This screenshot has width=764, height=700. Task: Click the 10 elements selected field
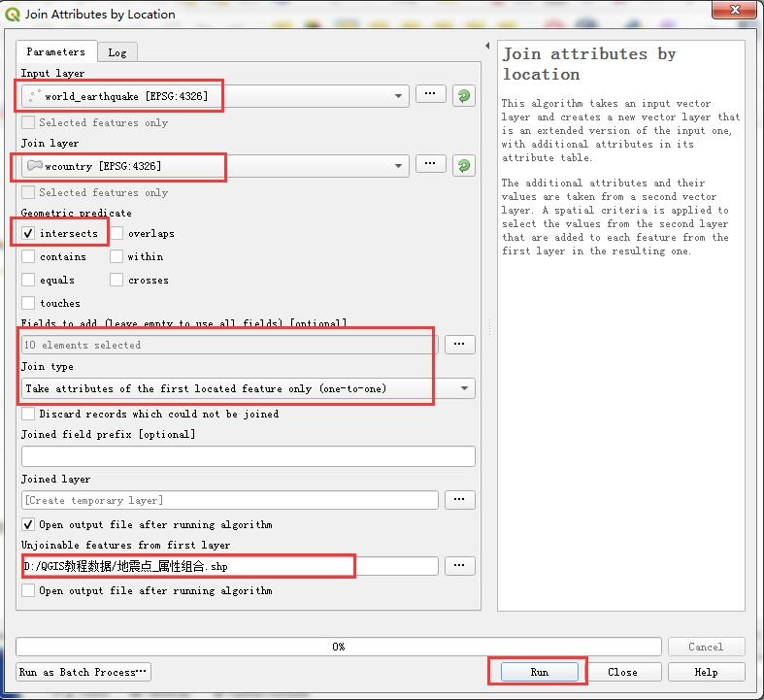pyautogui.click(x=230, y=345)
